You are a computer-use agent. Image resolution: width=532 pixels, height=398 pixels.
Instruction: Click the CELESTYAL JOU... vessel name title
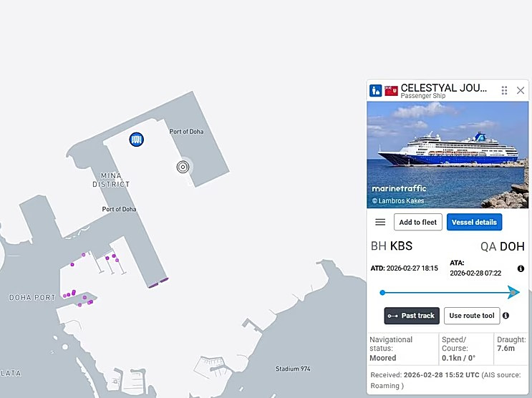click(444, 88)
